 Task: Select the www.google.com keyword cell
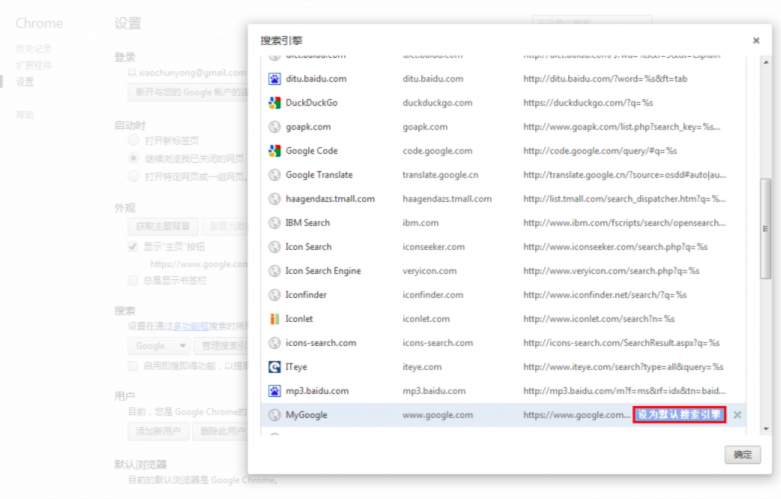tap(437, 415)
